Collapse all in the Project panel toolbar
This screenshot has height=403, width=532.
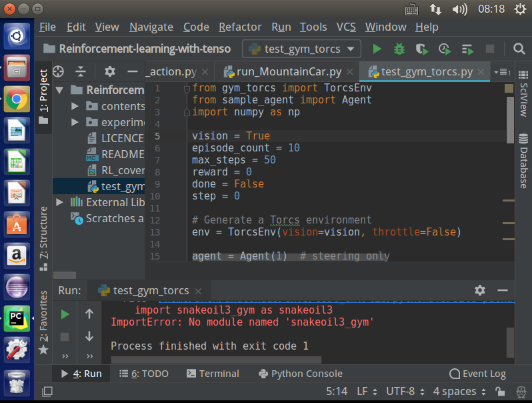click(x=81, y=72)
